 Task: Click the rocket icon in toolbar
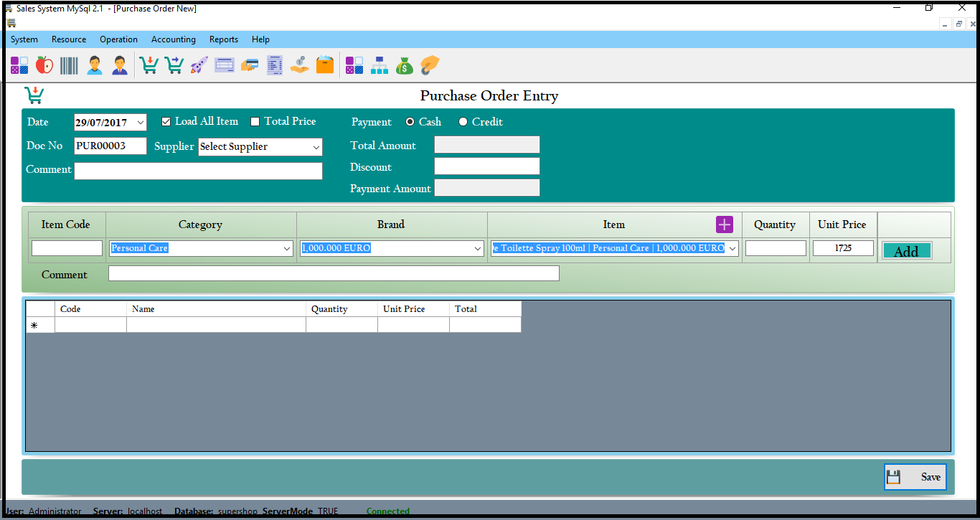click(x=199, y=65)
